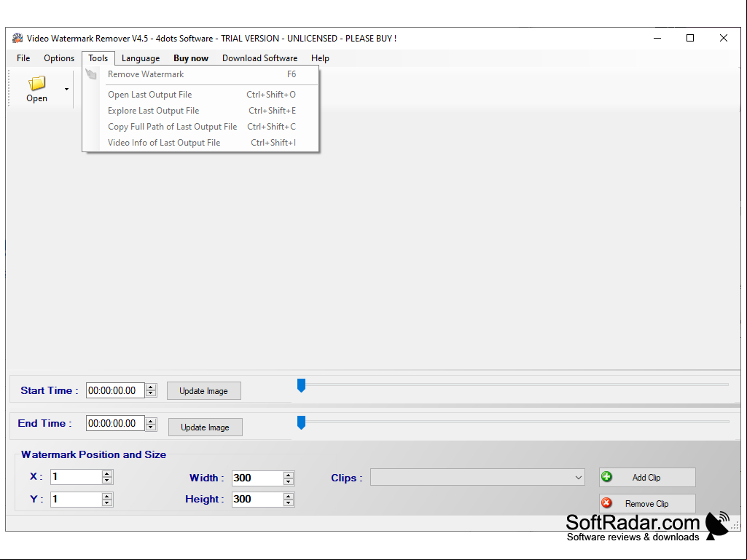The height and width of the screenshot is (560, 747).
Task: Open the Help menu
Action: (320, 58)
